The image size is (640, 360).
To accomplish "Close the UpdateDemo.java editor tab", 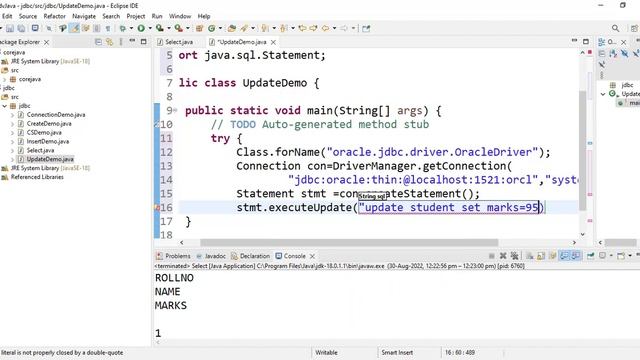I will tap(273, 42).
